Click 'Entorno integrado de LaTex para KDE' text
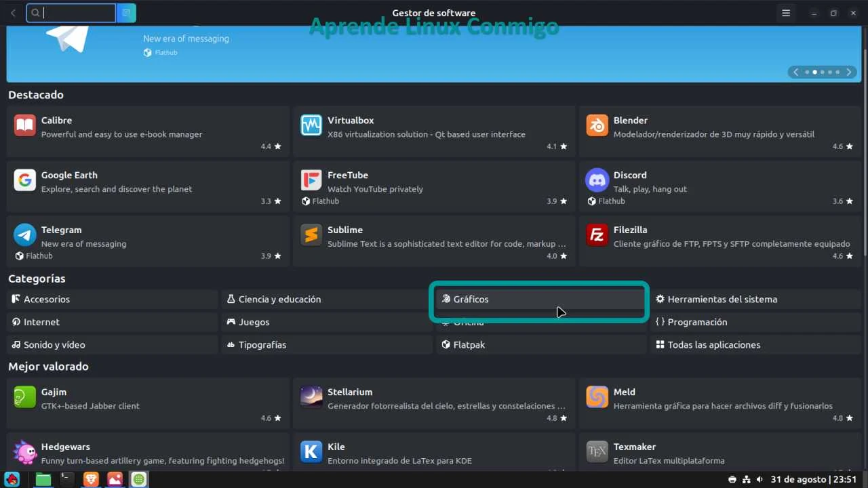The width and height of the screenshot is (868, 488). pos(400,461)
